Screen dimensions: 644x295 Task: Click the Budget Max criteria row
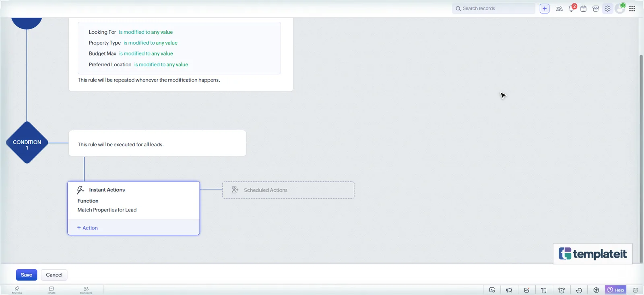[131, 53]
